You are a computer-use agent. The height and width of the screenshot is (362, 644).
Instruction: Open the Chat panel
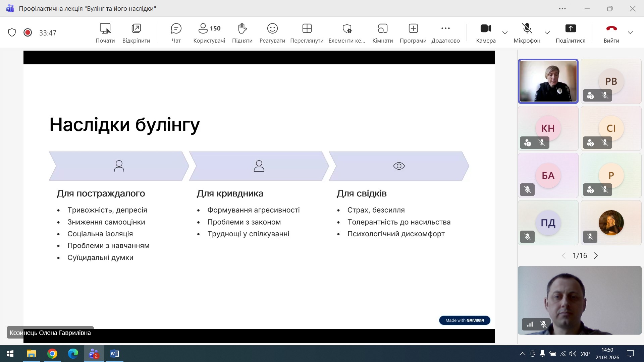coord(176,33)
